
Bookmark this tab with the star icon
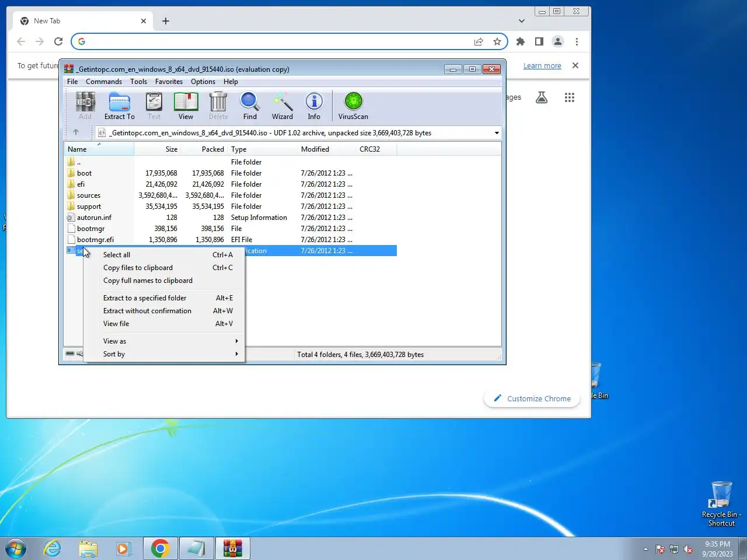pos(497,41)
